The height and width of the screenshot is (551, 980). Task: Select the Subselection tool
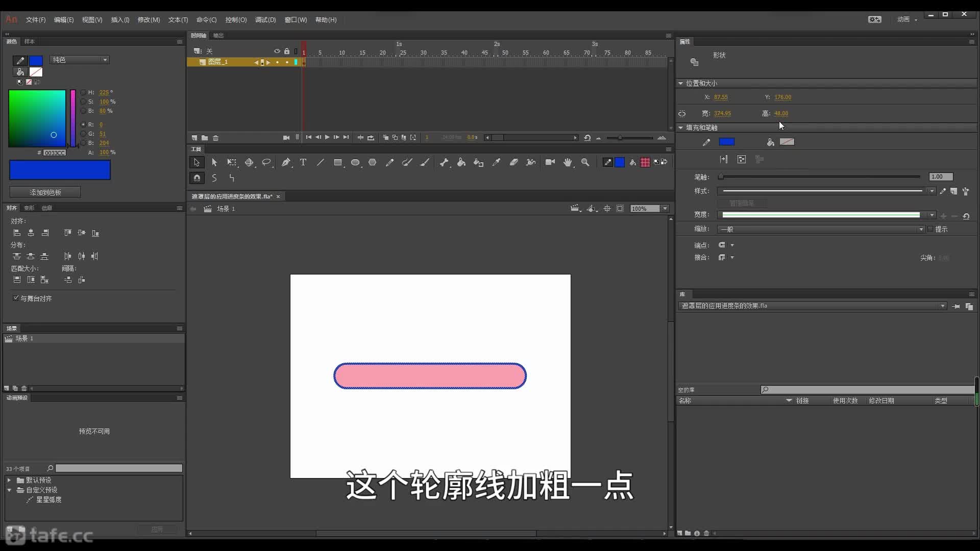214,162
